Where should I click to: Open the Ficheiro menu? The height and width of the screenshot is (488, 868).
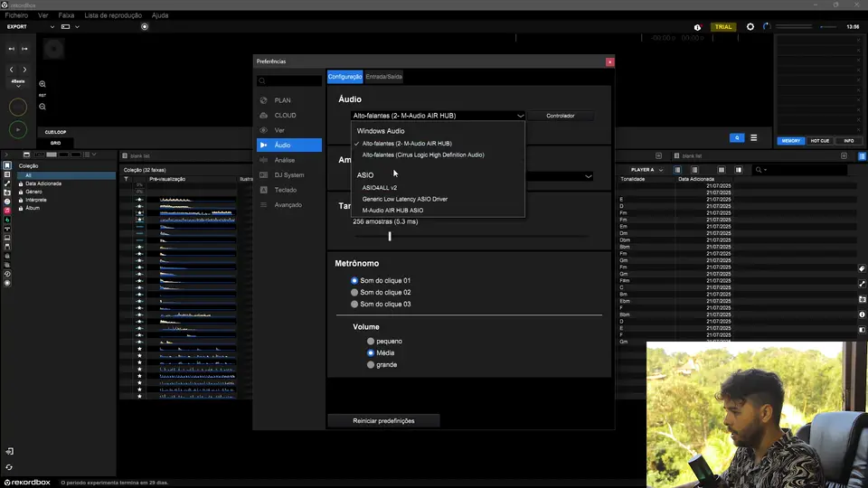(x=16, y=15)
